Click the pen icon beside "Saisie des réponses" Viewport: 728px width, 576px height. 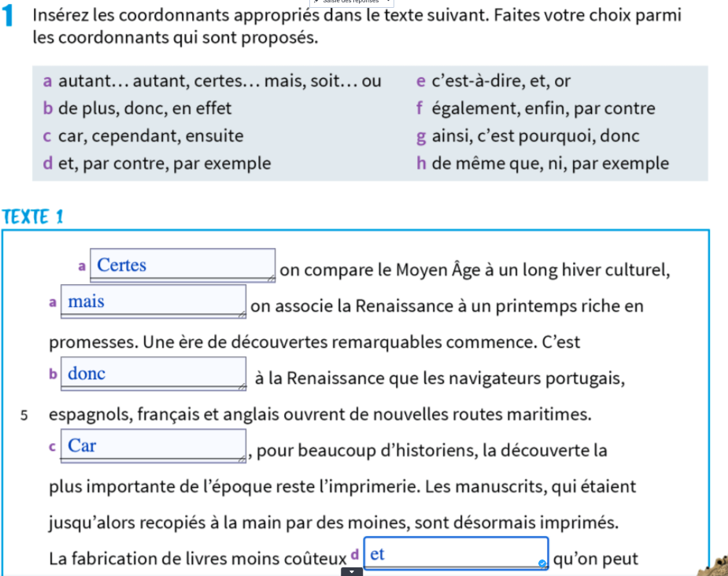(x=316, y=2)
